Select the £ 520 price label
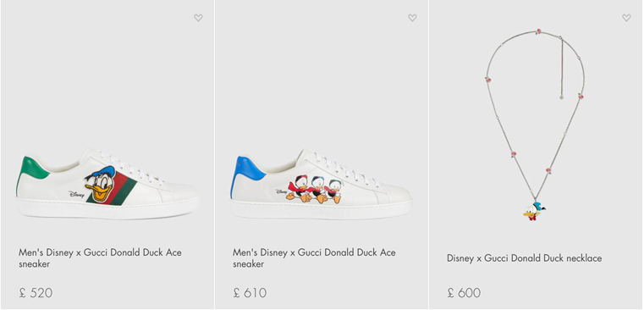Image resolution: width=644 pixels, height=310 pixels. [x=36, y=293]
